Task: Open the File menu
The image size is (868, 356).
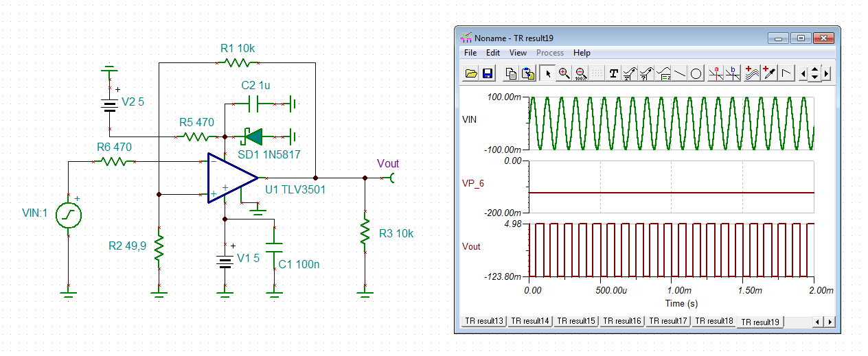Action: (470, 53)
